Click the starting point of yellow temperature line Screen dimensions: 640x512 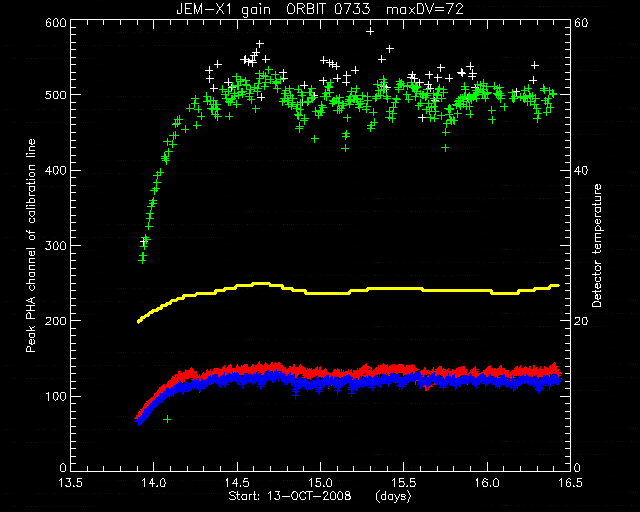pyautogui.click(x=139, y=322)
